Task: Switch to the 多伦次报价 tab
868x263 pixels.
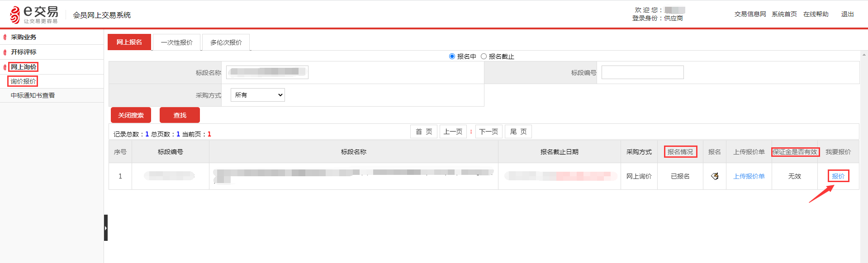Action: (226, 42)
